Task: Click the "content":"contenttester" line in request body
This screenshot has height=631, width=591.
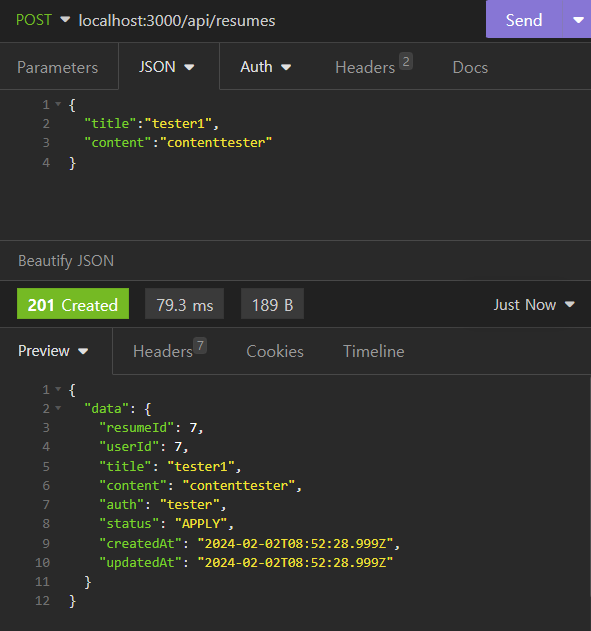Action: click(x=178, y=142)
